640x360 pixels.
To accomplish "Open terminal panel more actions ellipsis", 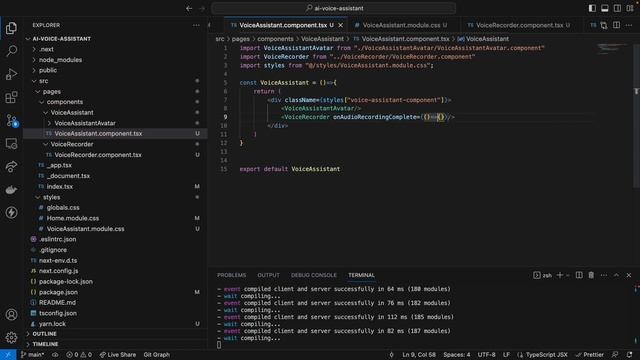I will 604,276.
